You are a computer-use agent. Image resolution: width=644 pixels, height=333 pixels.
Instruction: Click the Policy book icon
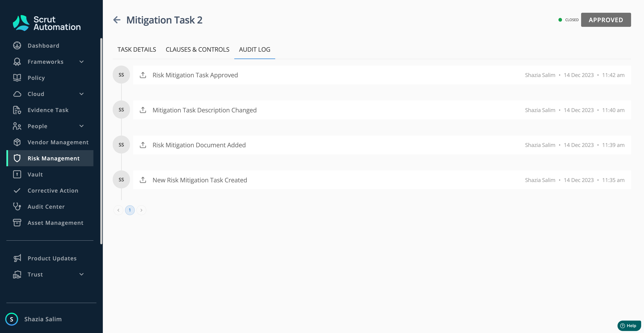point(17,78)
